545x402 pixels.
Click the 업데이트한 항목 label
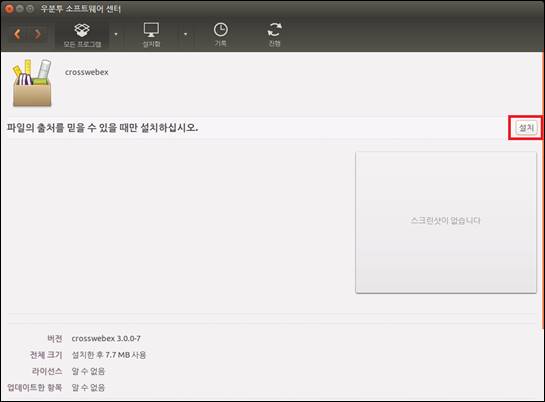[x=35, y=387]
